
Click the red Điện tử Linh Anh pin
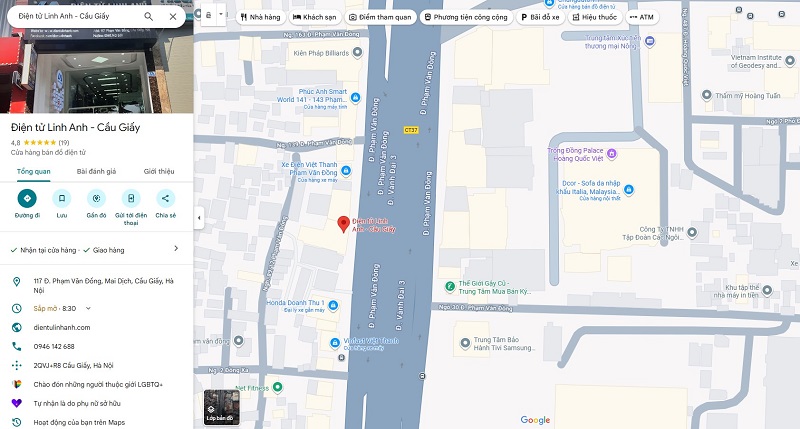click(344, 224)
